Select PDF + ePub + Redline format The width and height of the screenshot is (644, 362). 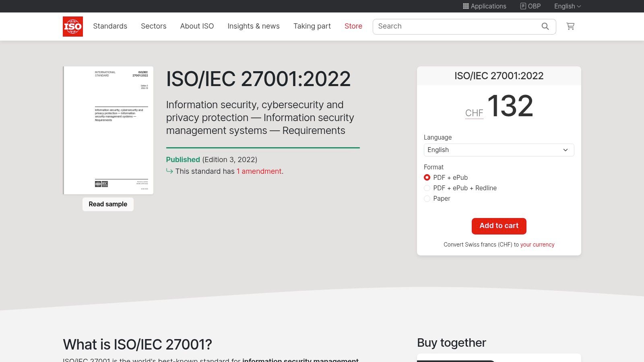pyautogui.click(x=427, y=188)
